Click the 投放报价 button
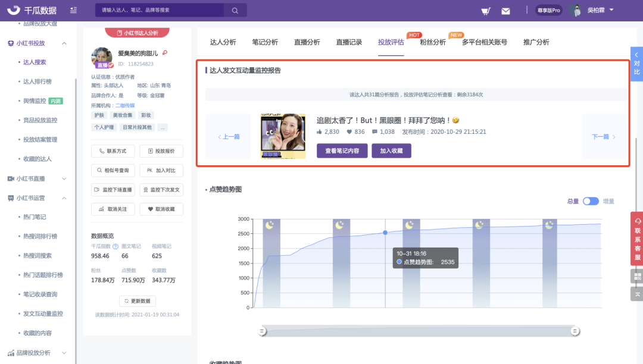This screenshot has width=643, height=364. click(161, 151)
